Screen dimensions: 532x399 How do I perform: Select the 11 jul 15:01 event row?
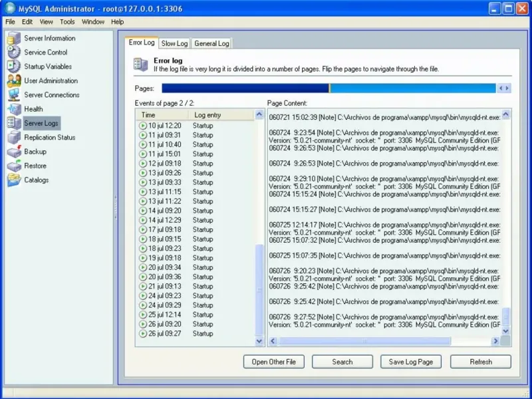point(195,154)
